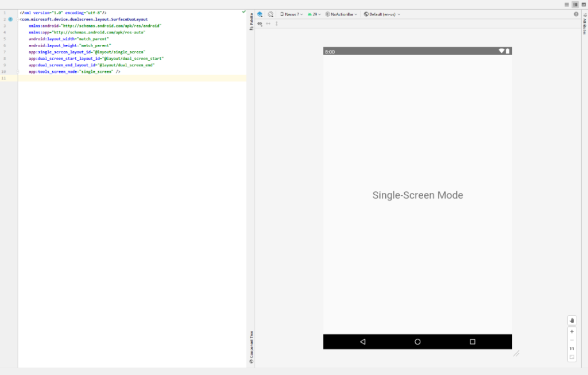The height and width of the screenshot is (375, 588).
Task: Select the Pan tool in the preview controls
Action: (572, 320)
